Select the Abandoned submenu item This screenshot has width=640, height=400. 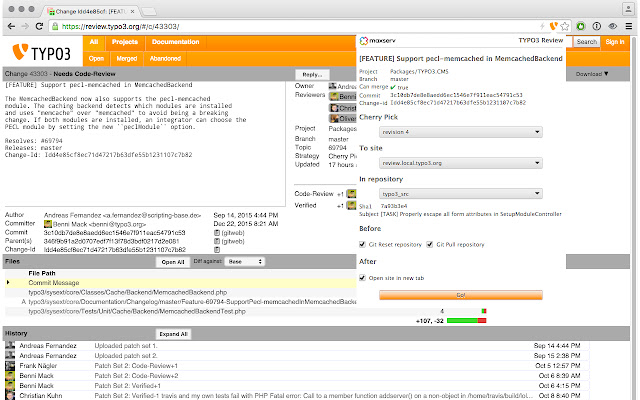tap(165, 59)
